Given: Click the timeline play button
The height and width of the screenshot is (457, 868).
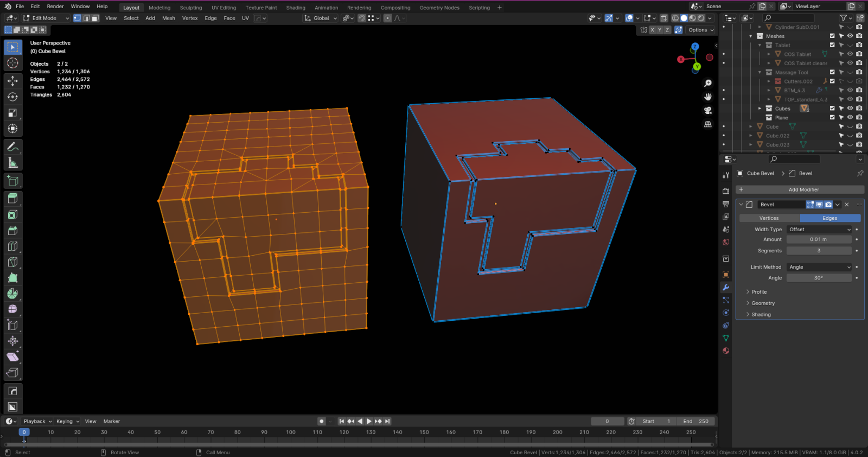Looking at the screenshot, I should click(369, 421).
